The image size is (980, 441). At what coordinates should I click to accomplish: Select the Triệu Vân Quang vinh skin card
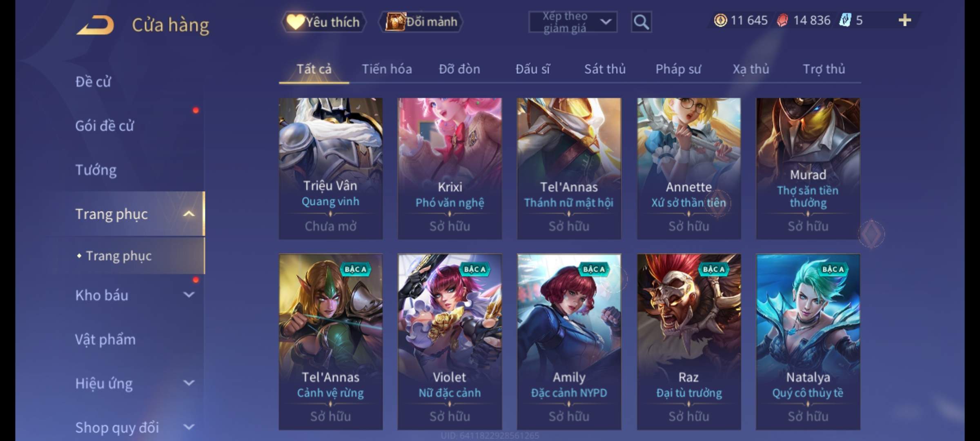tap(331, 169)
